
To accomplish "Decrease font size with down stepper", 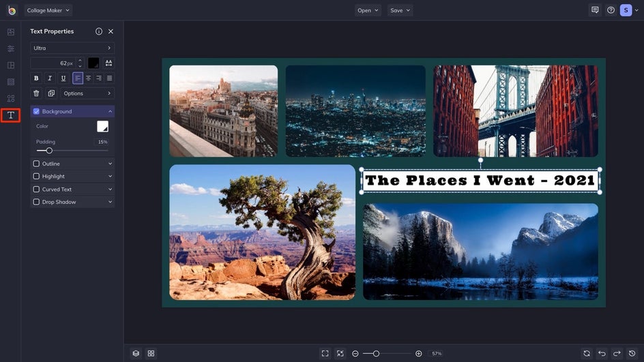I will point(80,65).
